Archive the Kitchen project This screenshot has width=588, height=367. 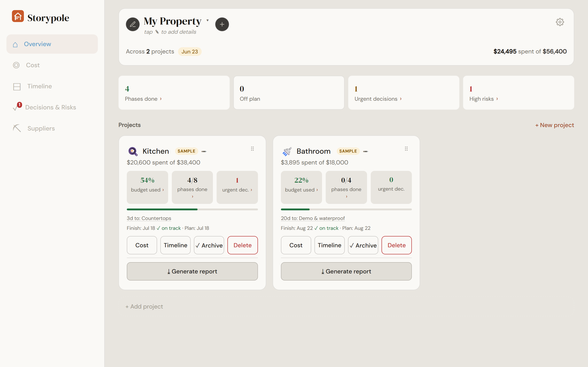point(209,245)
